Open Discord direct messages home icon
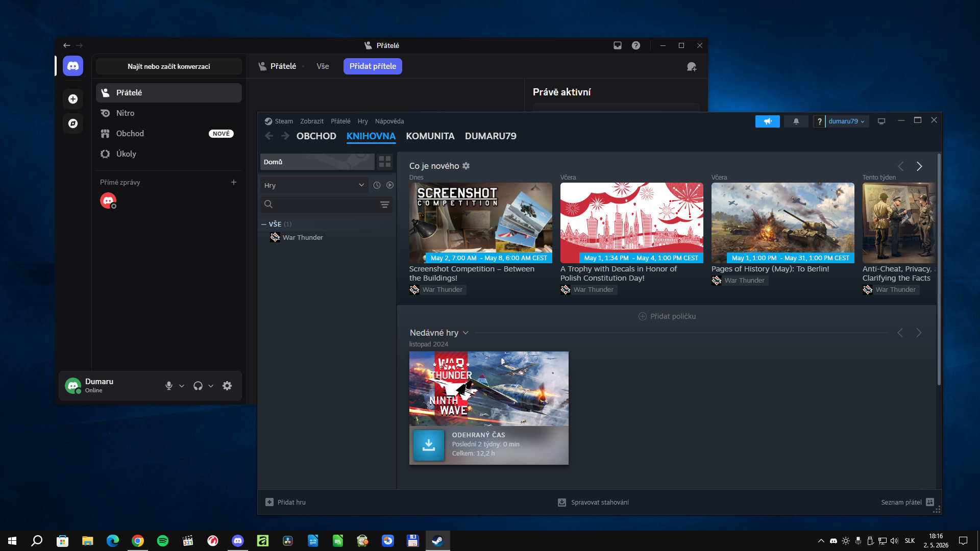Screen dimensions: 980x551 pos(73,66)
